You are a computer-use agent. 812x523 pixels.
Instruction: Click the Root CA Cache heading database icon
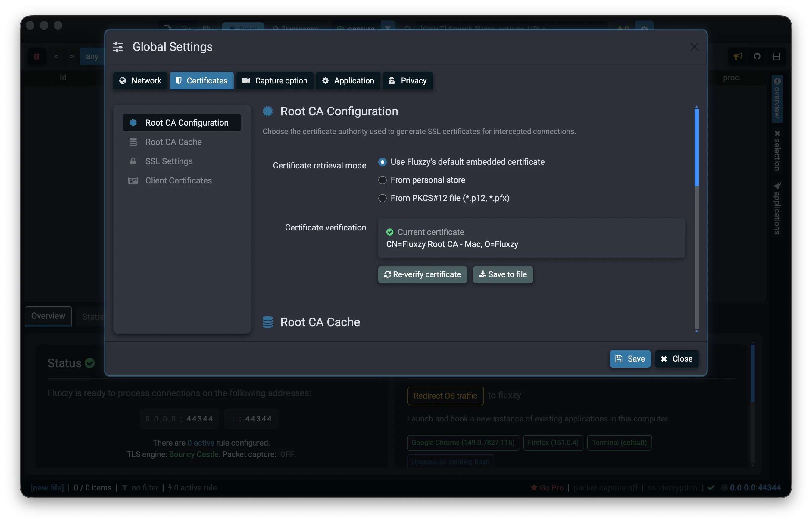pos(267,322)
